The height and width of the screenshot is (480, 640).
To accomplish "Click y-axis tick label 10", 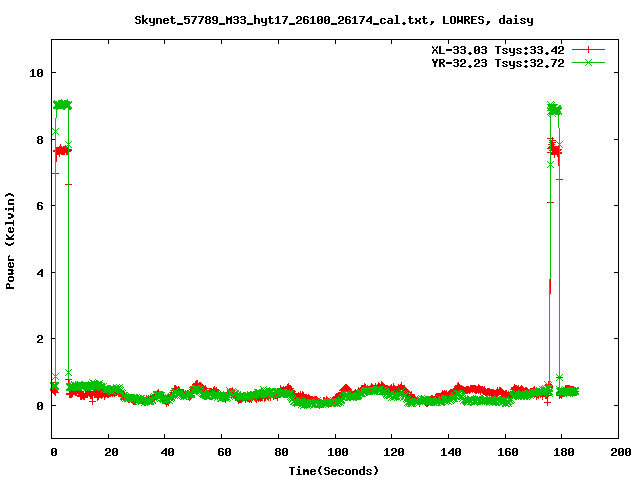I will tap(37, 73).
